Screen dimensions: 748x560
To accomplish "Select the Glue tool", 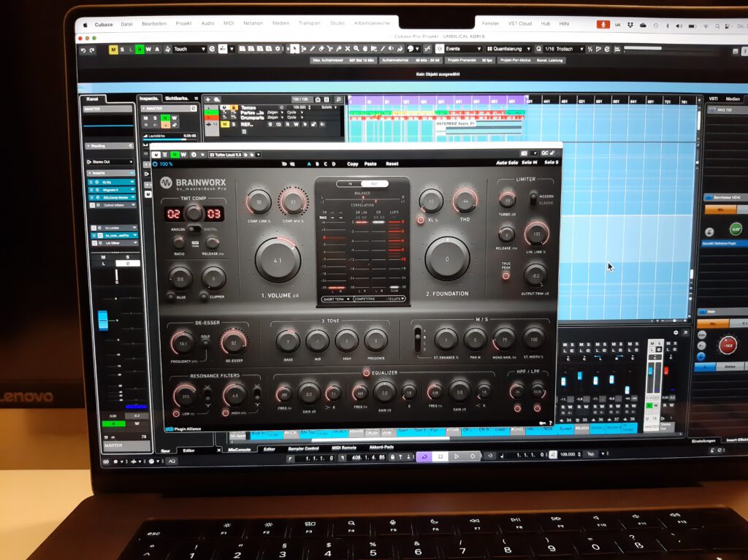I will click(339, 49).
